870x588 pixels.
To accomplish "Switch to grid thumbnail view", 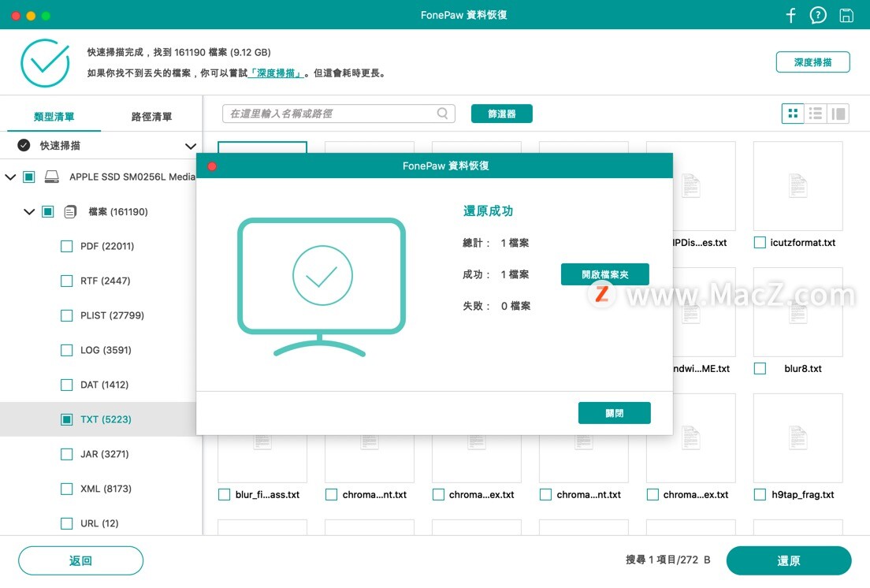I will [x=793, y=114].
